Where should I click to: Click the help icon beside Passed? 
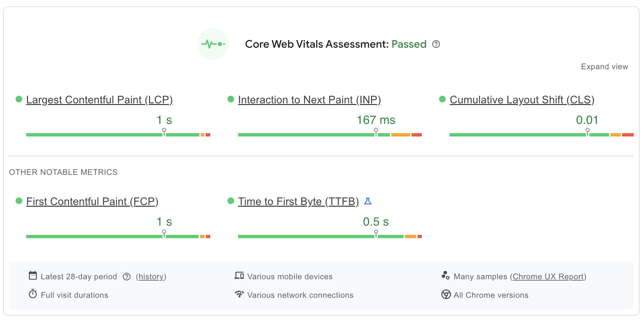[x=436, y=44]
